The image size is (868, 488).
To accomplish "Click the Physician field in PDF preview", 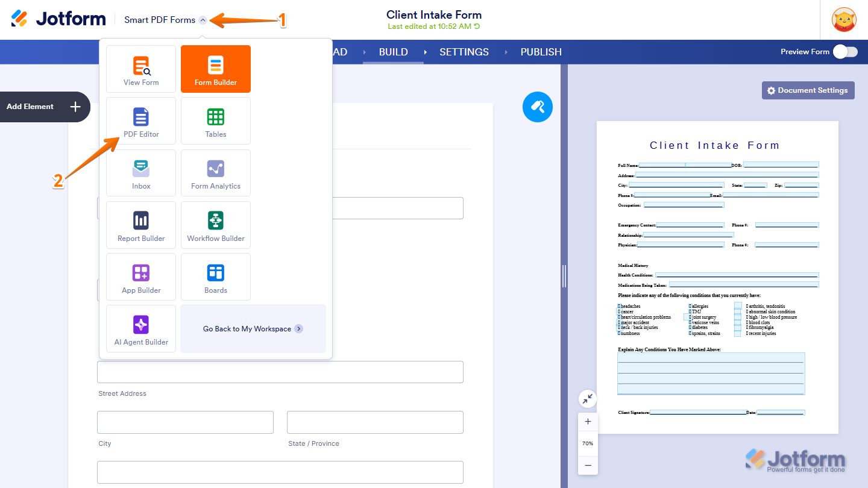I will 681,245.
